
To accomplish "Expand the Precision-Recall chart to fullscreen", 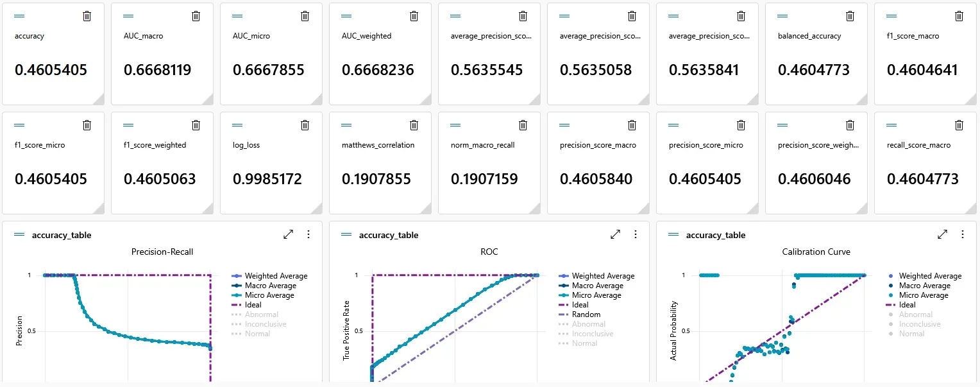I will coord(288,234).
